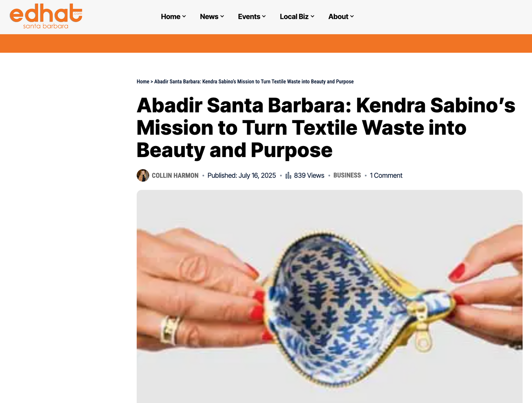This screenshot has height=403, width=532.
Task: Click the orange banner strip
Action: click(266, 44)
